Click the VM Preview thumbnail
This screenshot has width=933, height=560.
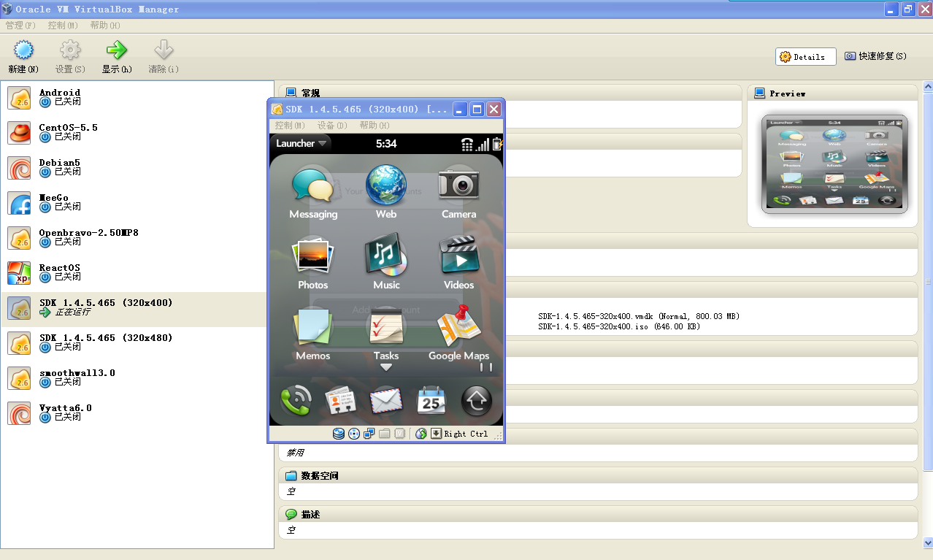[x=834, y=164]
